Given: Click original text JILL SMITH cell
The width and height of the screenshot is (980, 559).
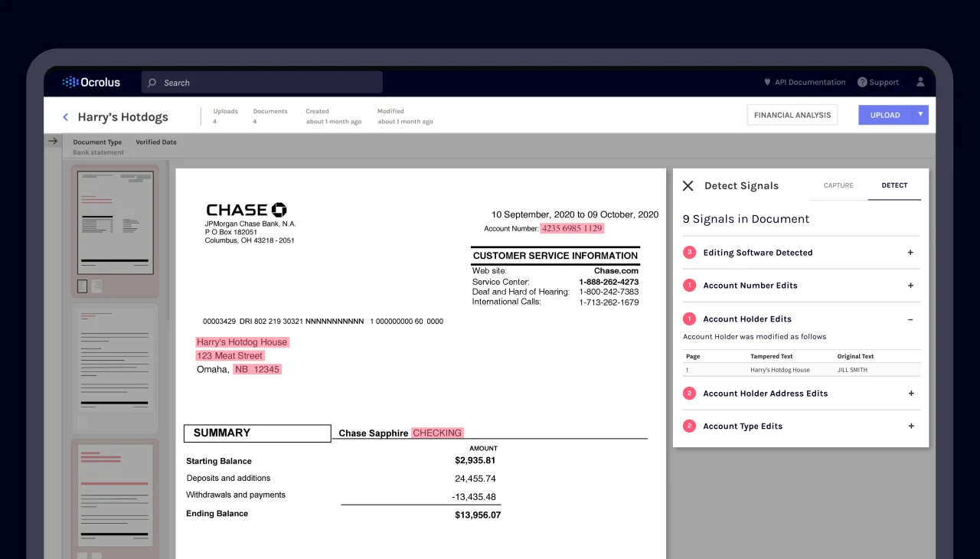Looking at the screenshot, I should pyautogui.click(x=853, y=370).
